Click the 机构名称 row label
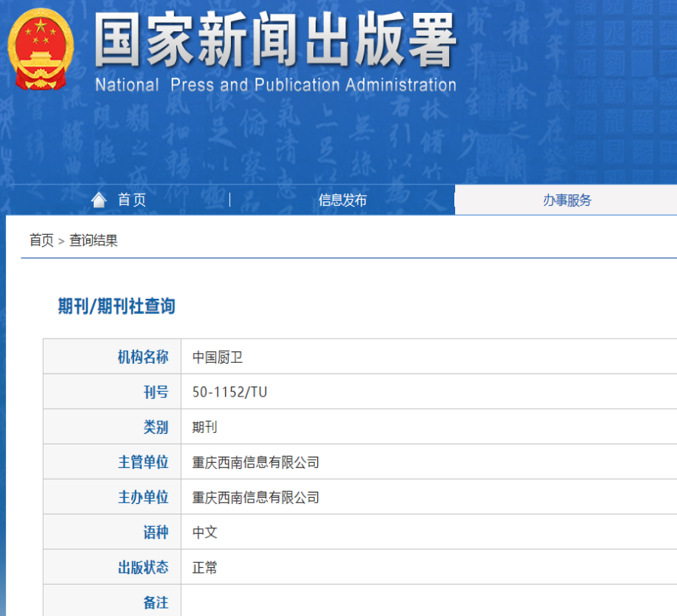The width and height of the screenshot is (677, 616). (x=143, y=357)
